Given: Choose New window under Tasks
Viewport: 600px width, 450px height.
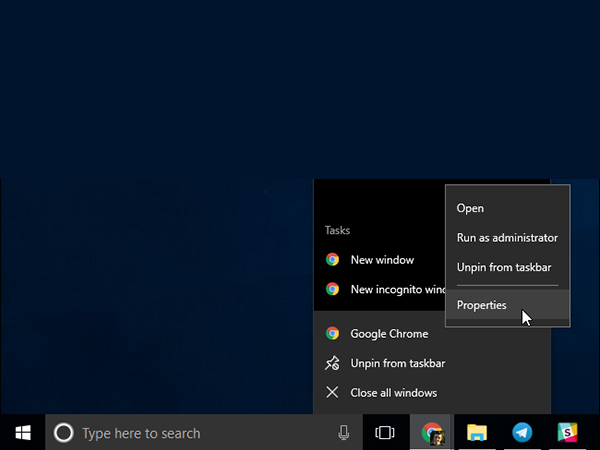Looking at the screenshot, I should coord(381,260).
